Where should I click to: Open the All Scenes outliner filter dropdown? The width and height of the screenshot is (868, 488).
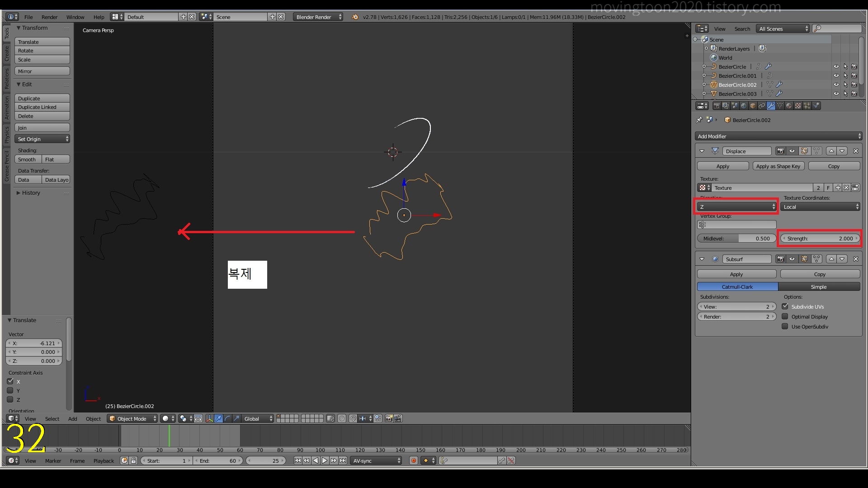coord(783,28)
